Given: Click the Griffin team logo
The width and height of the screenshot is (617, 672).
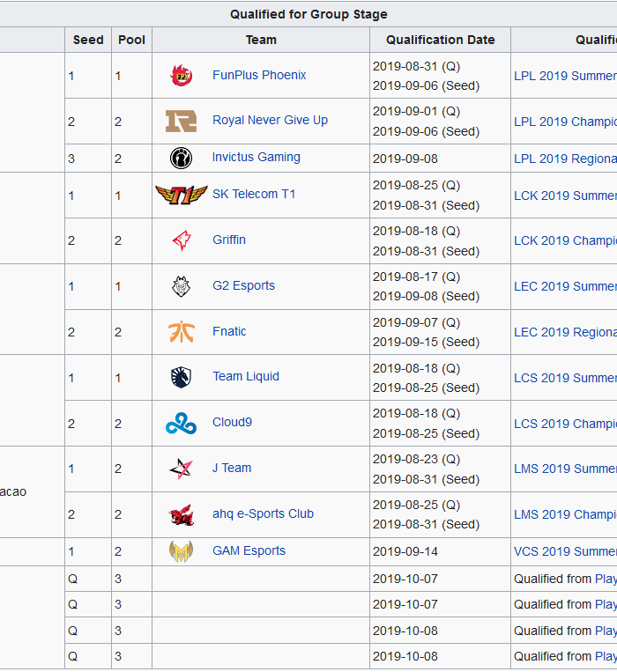Looking at the screenshot, I should 182,240.
